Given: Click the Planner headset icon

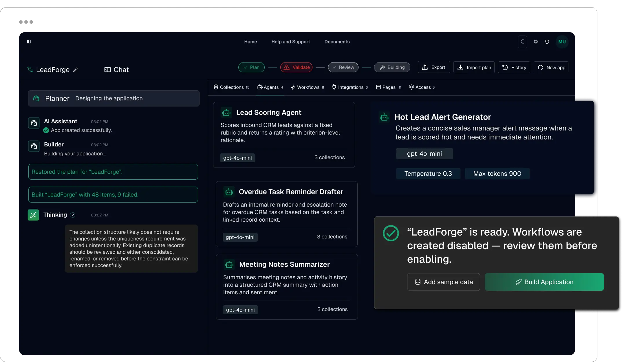Looking at the screenshot, I should tap(36, 98).
